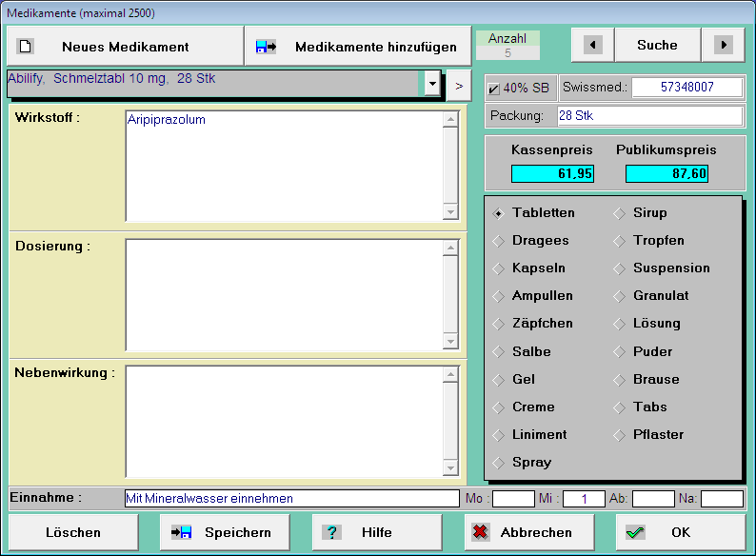This screenshot has width=756, height=556.
Task: Toggle the 40% SB checkbox
Action: point(494,89)
